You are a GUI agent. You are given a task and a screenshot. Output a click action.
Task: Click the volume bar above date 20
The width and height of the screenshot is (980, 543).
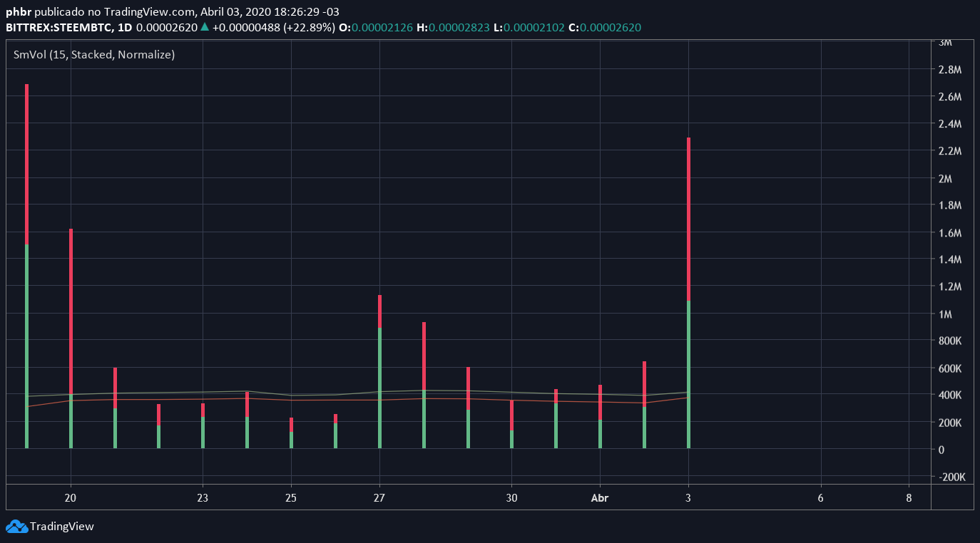click(x=71, y=338)
